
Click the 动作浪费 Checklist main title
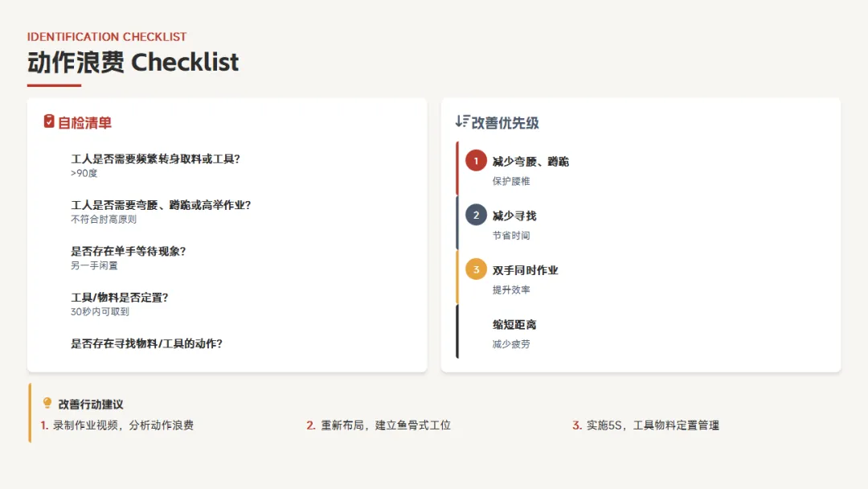point(133,63)
